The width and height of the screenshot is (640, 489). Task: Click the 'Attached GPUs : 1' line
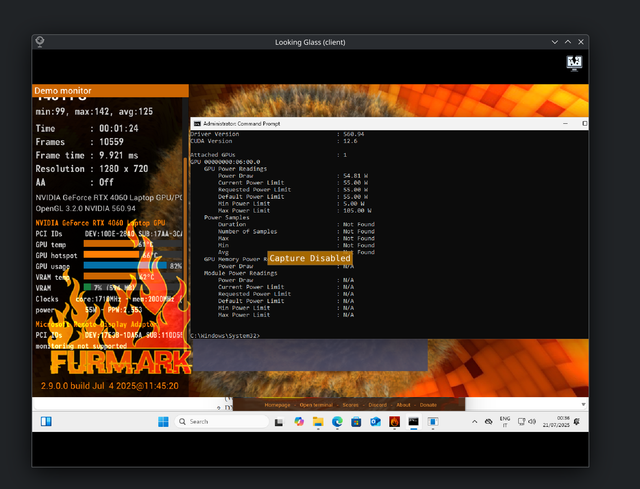click(x=269, y=155)
